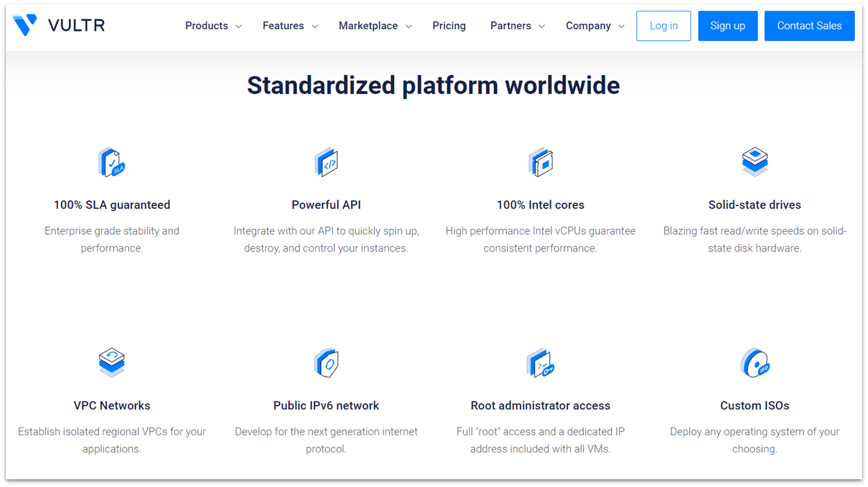Expand the Company dropdown chevron

tap(621, 26)
